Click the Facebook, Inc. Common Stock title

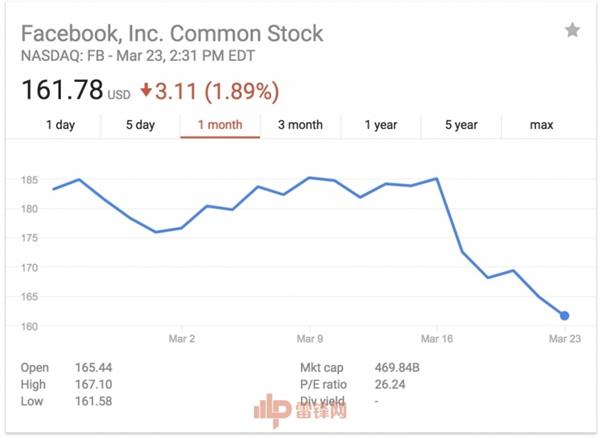pyautogui.click(x=172, y=33)
